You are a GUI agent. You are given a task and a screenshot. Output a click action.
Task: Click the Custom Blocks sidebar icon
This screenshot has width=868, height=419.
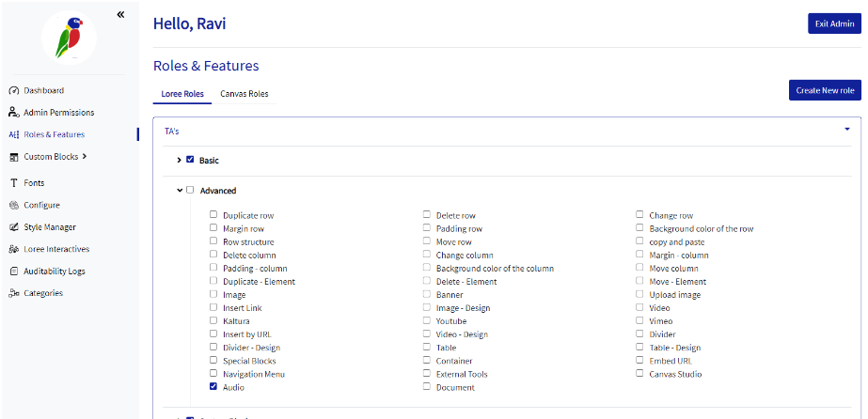[x=14, y=157]
